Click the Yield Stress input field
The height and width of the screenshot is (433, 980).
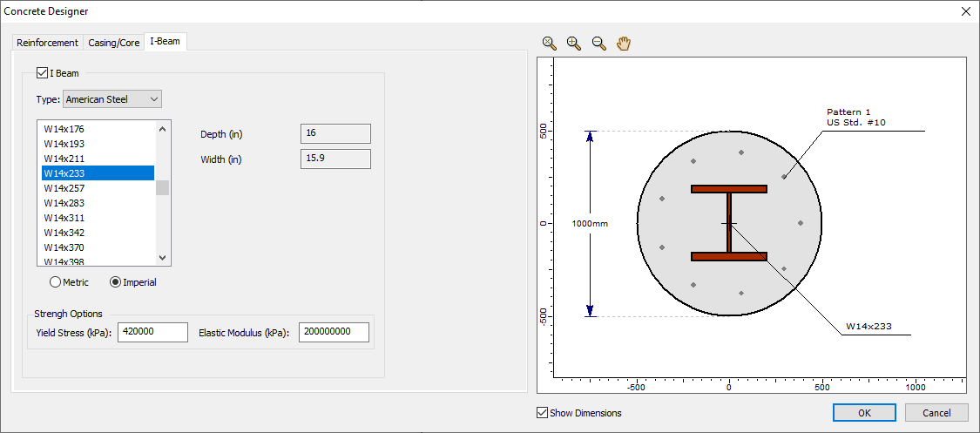pyautogui.click(x=152, y=333)
